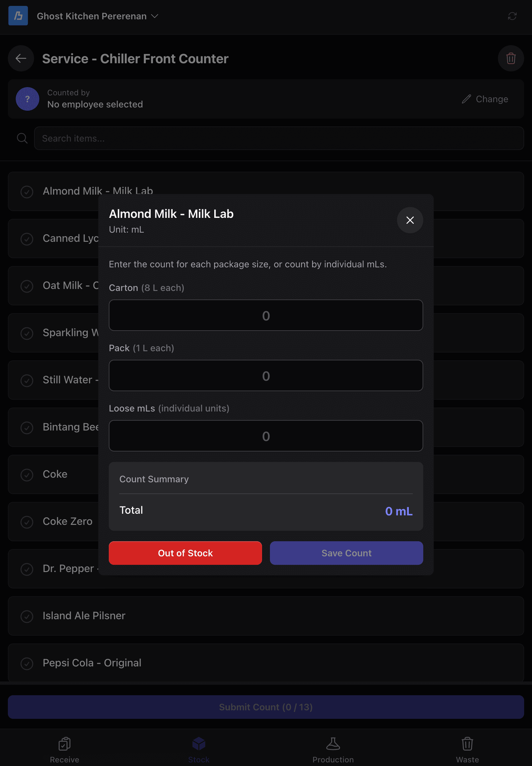Switch to the Receive tab
This screenshot has width=532, height=766.
coord(65,750)
